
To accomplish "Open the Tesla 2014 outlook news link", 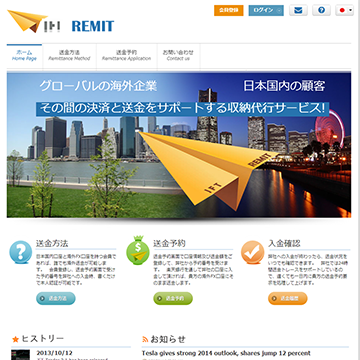I will [x=226, y=353].
